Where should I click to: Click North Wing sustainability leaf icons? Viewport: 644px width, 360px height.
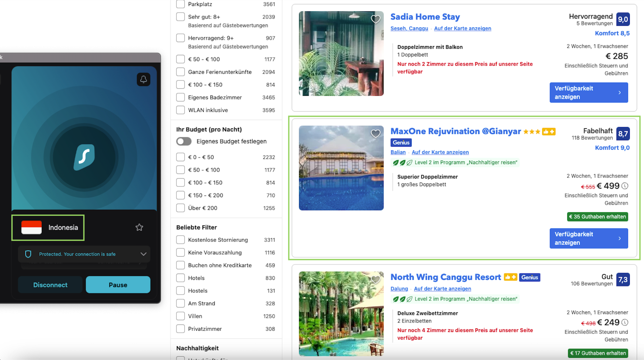click(402, 299)
